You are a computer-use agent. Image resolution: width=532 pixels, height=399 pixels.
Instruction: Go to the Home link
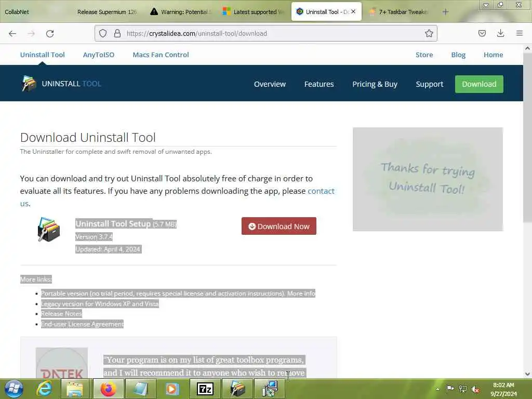(x=494, y=55)
